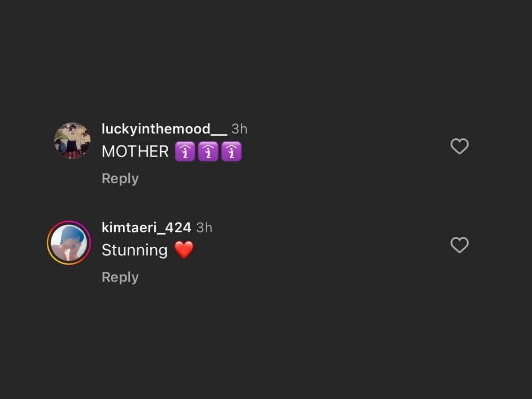532x399 pixels.
Task: Click the red heart emoji after Stunning
Action: [184, 250]
